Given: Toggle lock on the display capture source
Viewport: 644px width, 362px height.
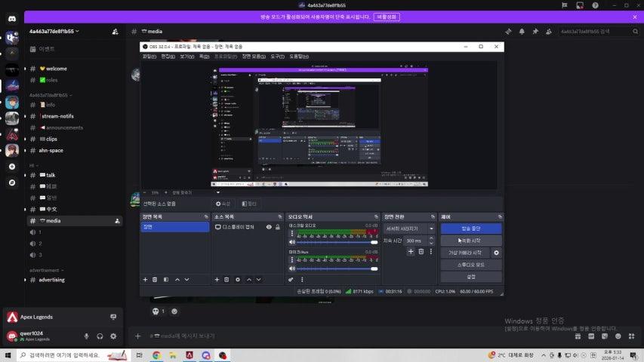Looking at the screenshot, I should (x=278, y=227).
